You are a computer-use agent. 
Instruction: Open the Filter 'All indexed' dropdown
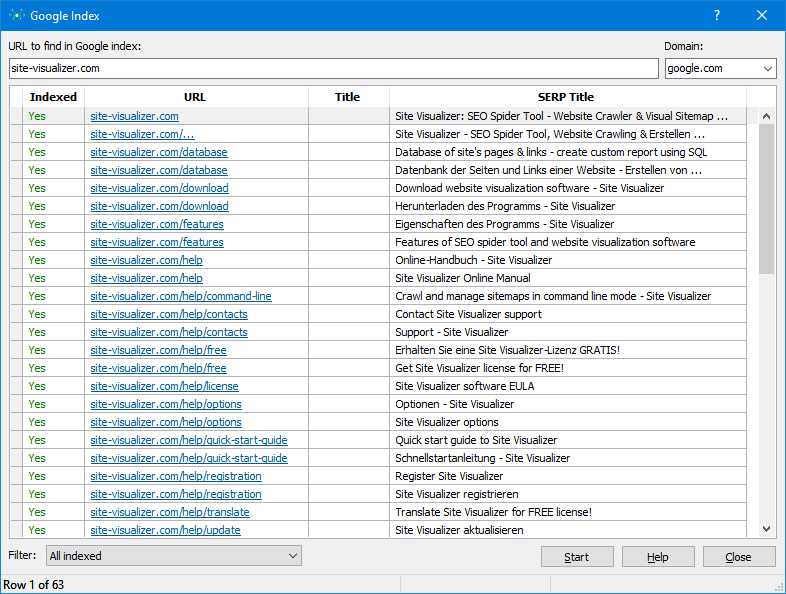(174, 556)
